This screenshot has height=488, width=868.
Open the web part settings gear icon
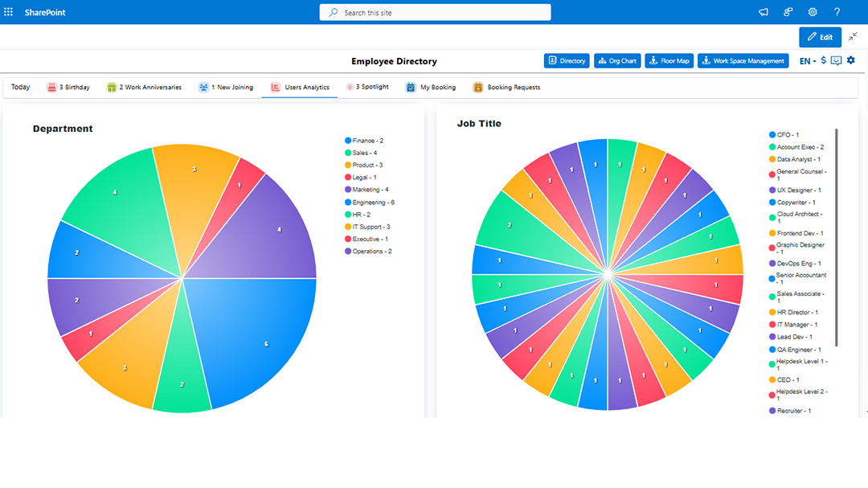[x=850, y=59]
